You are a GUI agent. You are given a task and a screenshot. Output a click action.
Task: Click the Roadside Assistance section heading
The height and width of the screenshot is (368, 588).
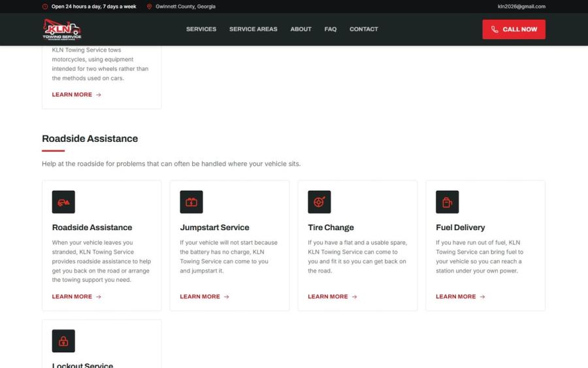(x=90, y=139)
